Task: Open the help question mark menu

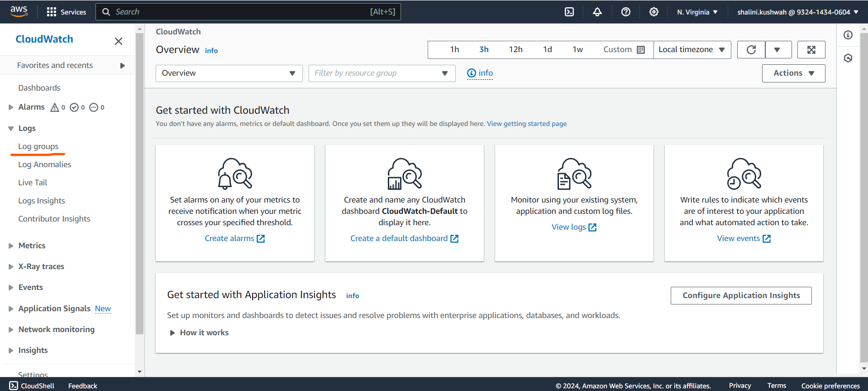Action: 626,12
